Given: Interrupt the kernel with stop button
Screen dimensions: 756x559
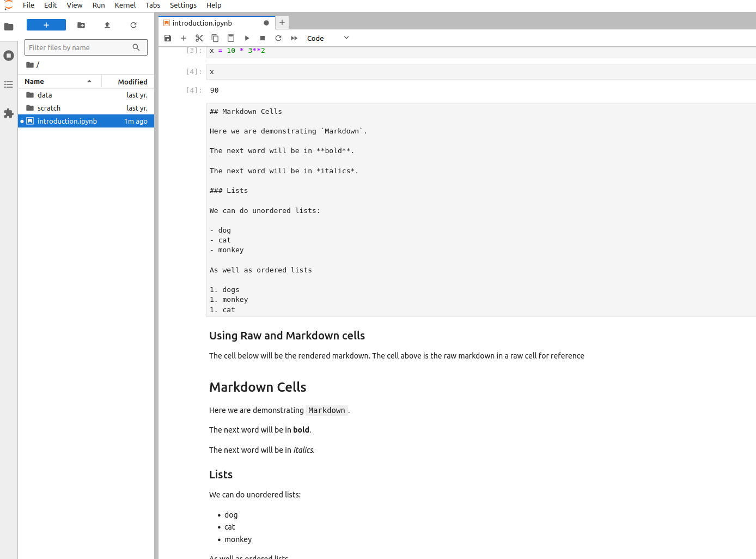Looking at the screenshot, I should click(x=263, y=38).
